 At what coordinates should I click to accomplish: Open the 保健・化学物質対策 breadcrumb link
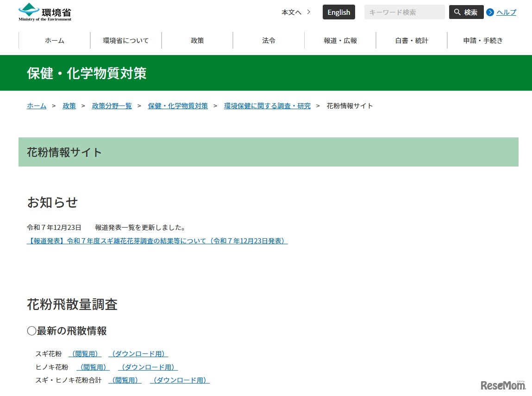click(178, 105)
